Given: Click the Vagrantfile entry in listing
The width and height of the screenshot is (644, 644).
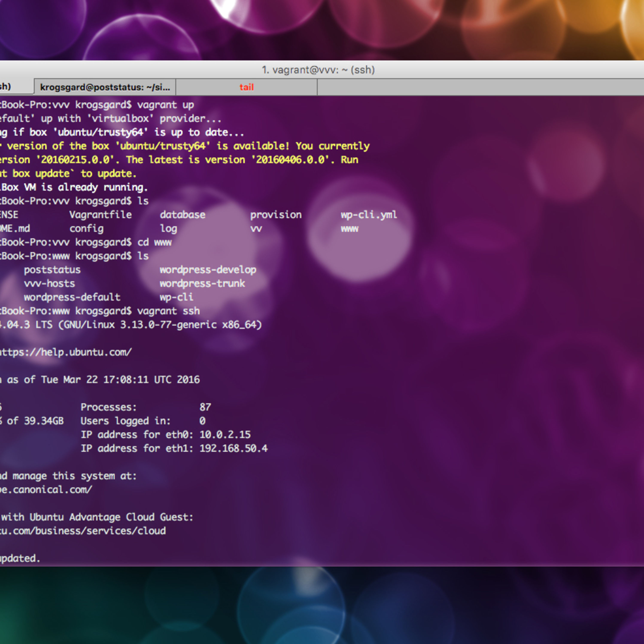Looking at the screenshot, I should pos(100,215).
